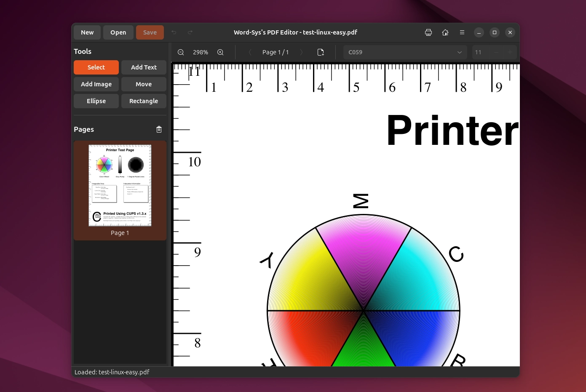Zoom out using the magnifier minus icon
The height and width of the screenshot is (392, 586).
pyautogui.click(x=181, y=52)
